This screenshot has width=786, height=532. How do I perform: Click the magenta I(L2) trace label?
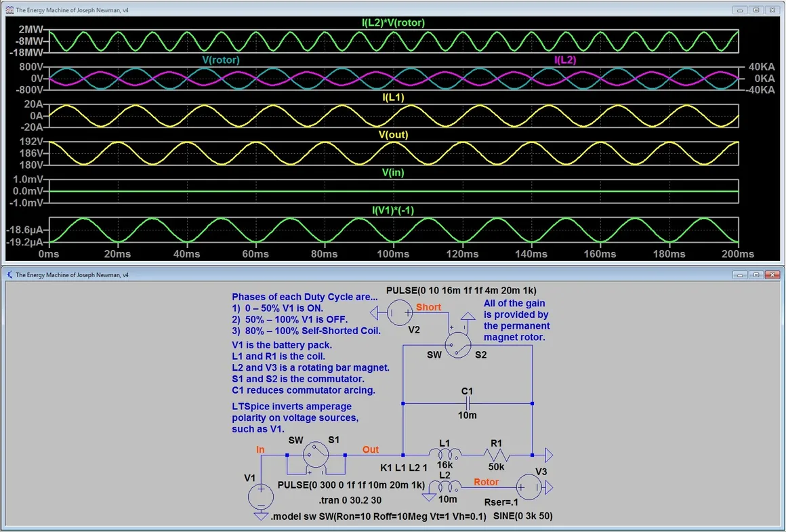coord(565,60)
